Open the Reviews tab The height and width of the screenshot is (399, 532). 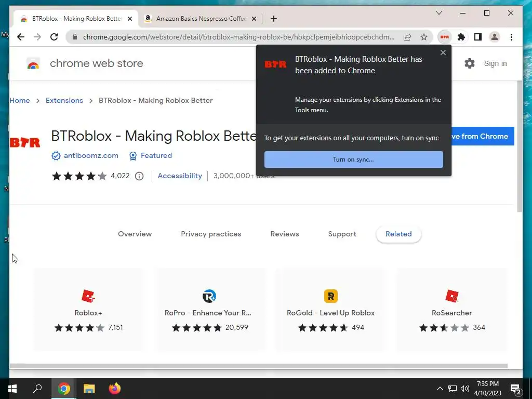pyautogui.click(x=285, y=234)
